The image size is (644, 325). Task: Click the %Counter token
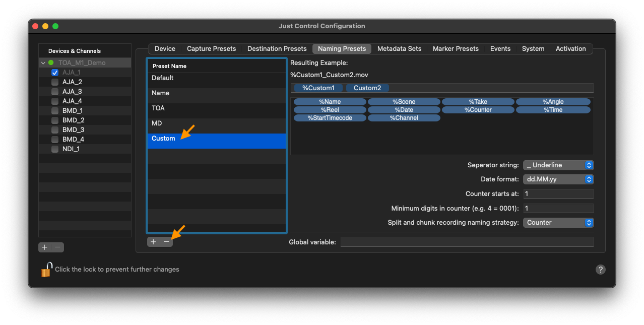[x=478, y=110]
